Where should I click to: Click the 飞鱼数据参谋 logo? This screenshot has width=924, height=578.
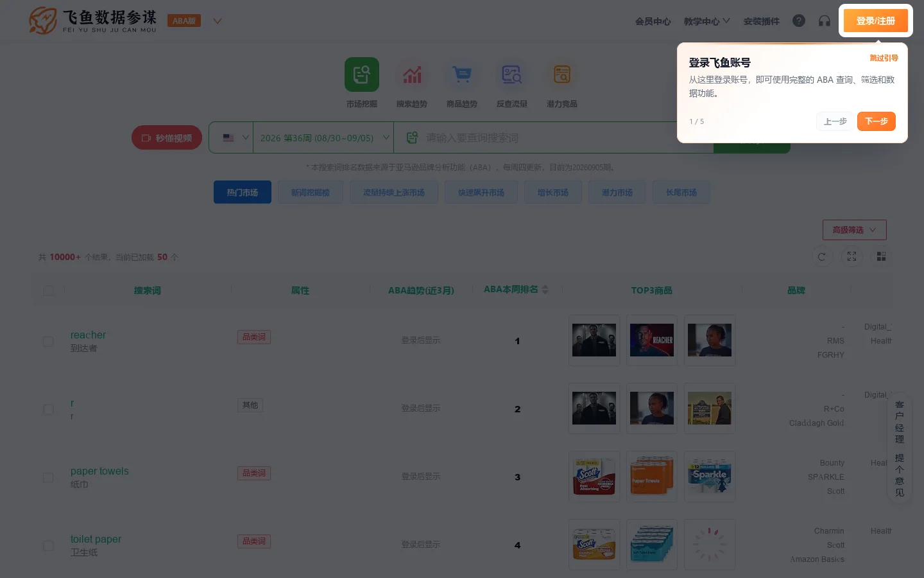point(93,21)
